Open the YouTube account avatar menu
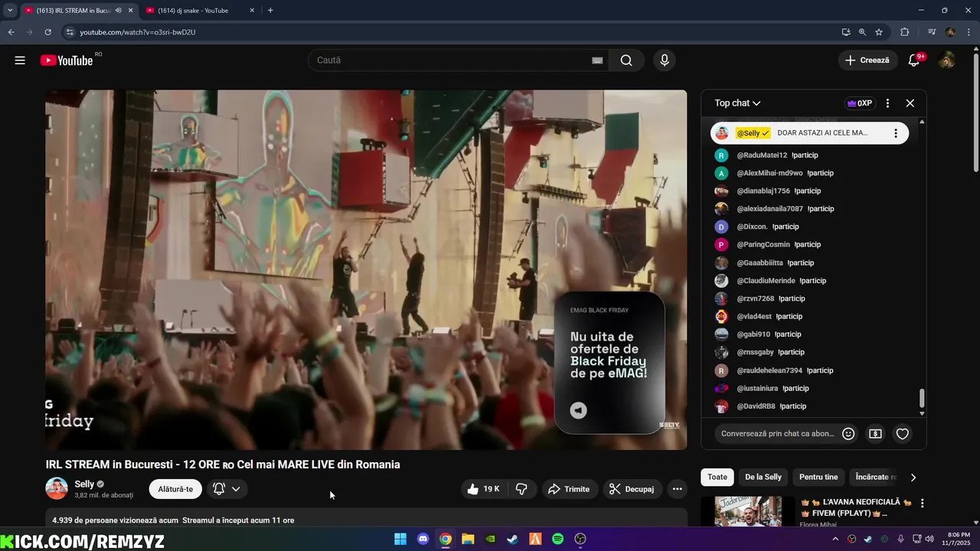 [947, 60]
